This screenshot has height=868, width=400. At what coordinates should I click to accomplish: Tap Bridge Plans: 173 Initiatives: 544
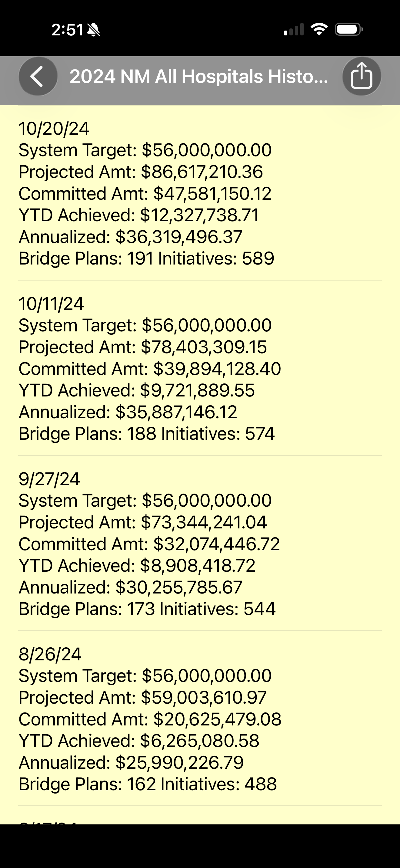point(147,609)
